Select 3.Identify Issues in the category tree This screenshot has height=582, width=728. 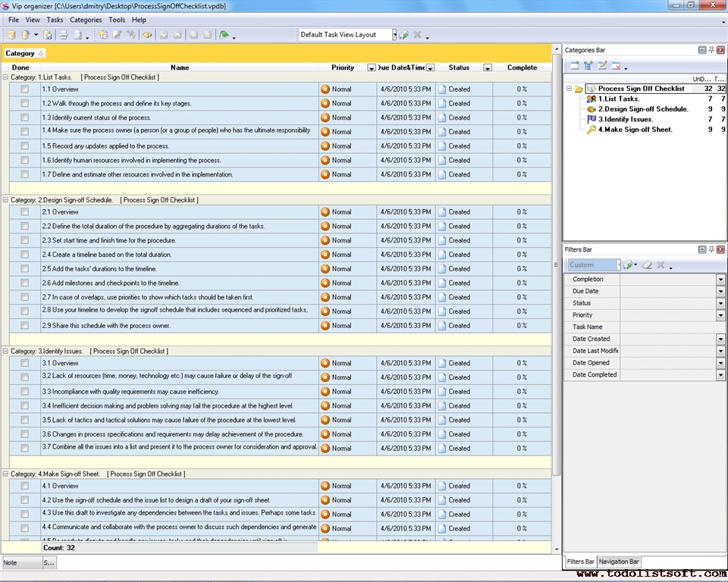pos(625,119)
